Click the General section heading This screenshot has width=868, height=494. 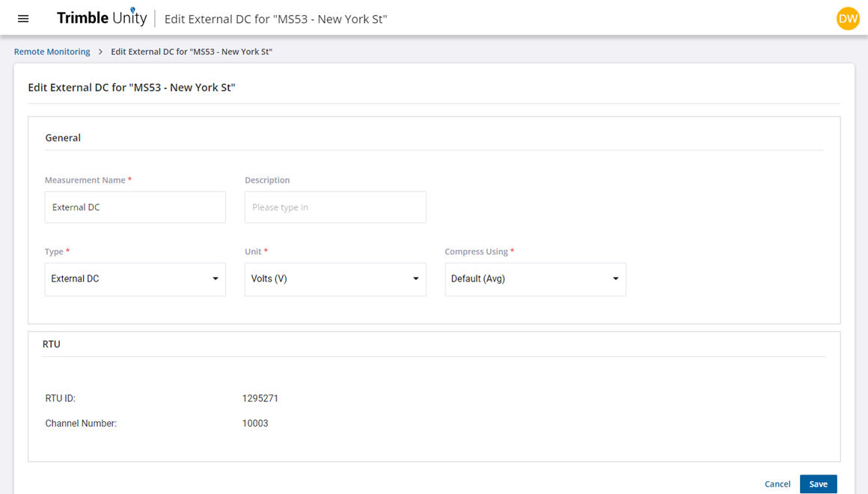63,138
